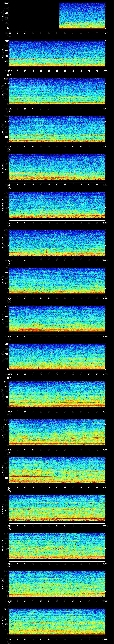Select the 15:00 end-time label
The image size is (114, 644).
pos(105,412)
